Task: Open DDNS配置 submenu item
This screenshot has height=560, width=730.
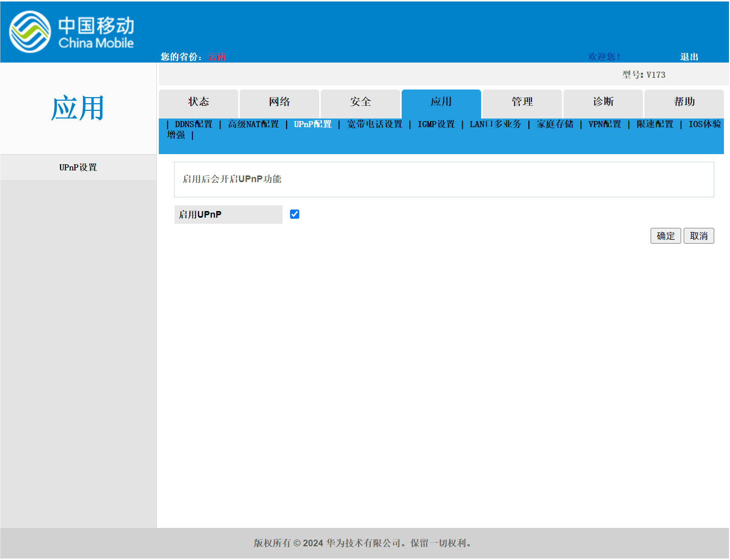Action: click(x=193, y=124)
